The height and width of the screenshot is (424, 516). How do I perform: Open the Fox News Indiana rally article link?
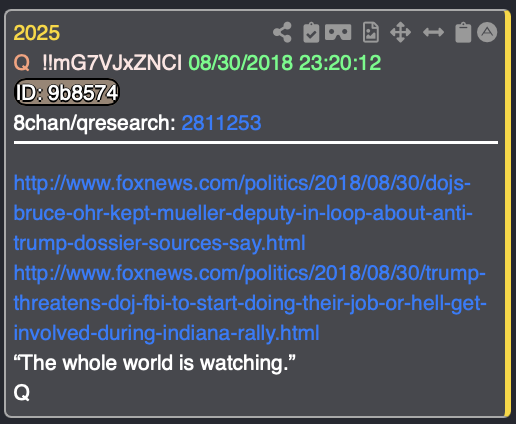[250, 303]
